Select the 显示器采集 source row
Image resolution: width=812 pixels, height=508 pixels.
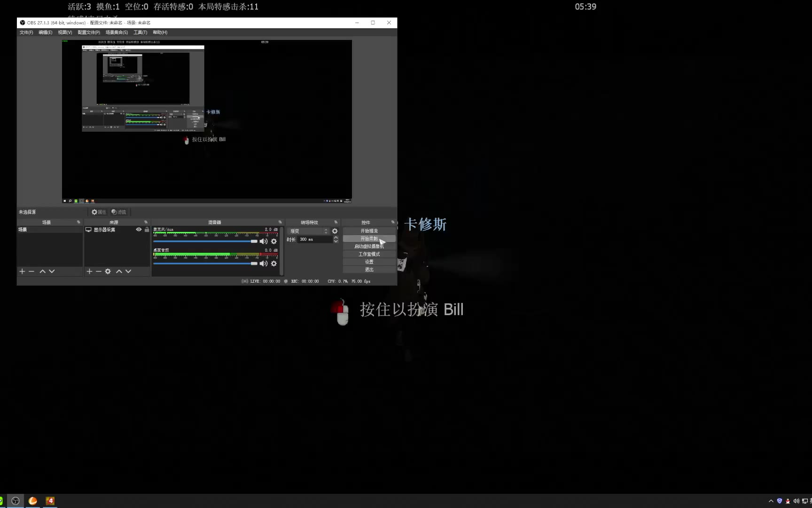(117, 230)
